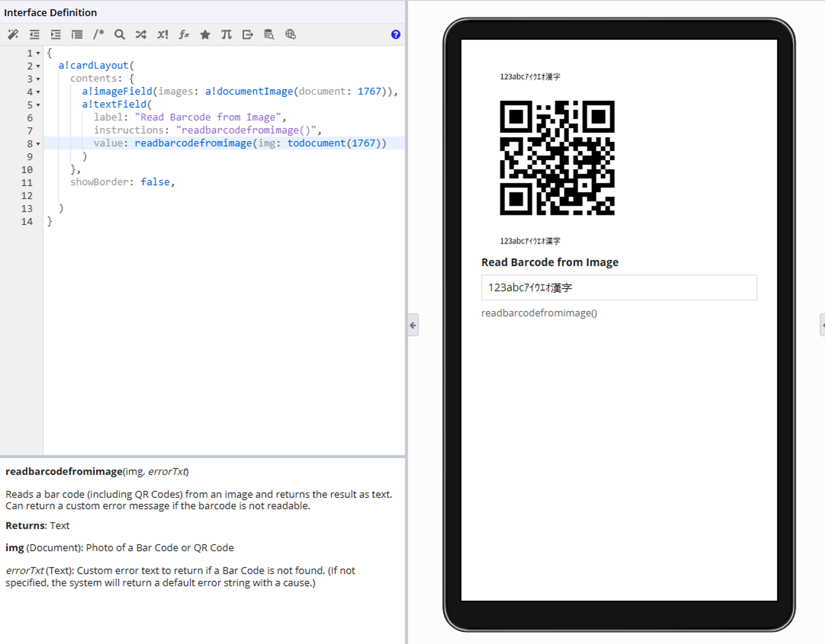Screen dimensions: 825x644
Task: Click errorTxt (Text) parameter description
Action: pyautogui.click(x=180, y=576)
